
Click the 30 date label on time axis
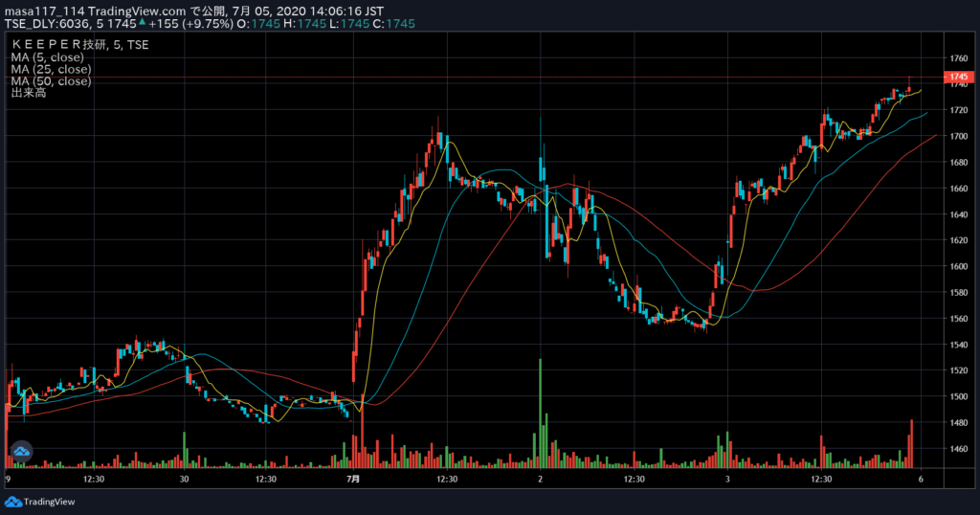(184, 480)
